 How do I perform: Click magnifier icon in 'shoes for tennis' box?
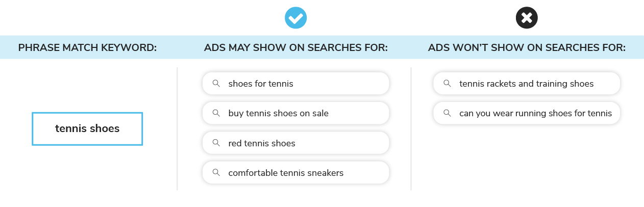pos(216,83)
